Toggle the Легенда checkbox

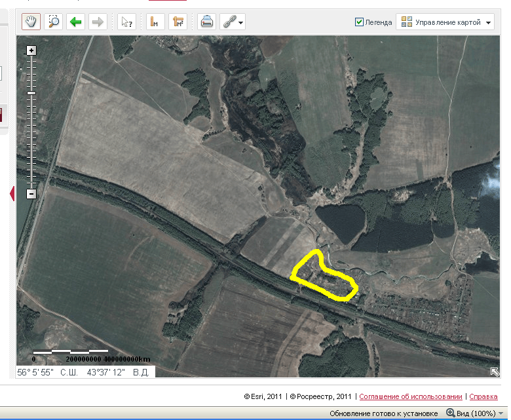point(359,22)
